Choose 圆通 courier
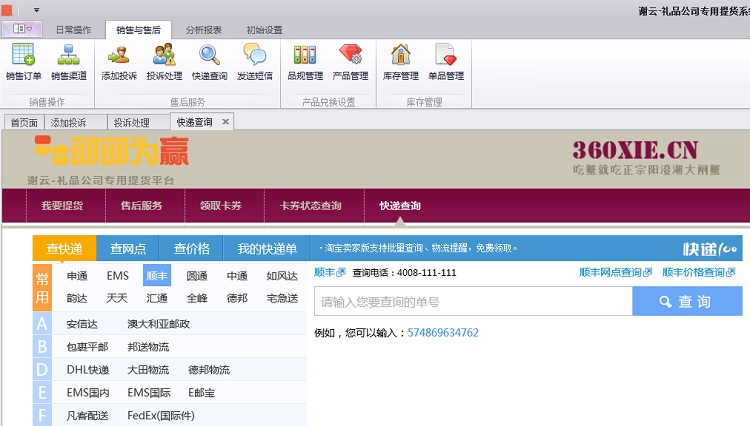 [197, 276]
